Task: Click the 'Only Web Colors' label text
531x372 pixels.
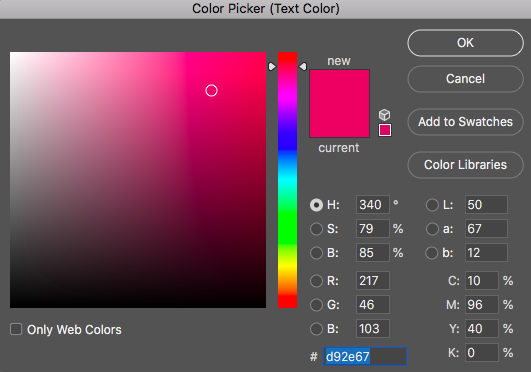Action: tap(74, 330)
